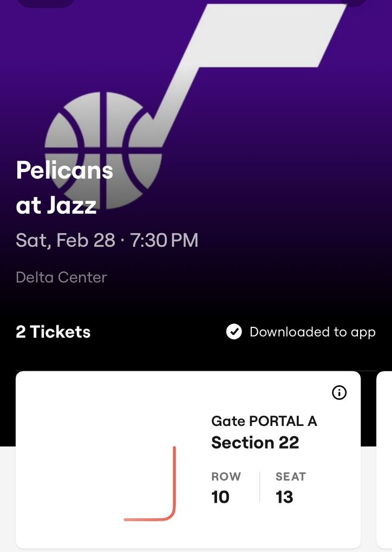Tap the checkmark icon beside Downloaded to app

pos(234,332)
